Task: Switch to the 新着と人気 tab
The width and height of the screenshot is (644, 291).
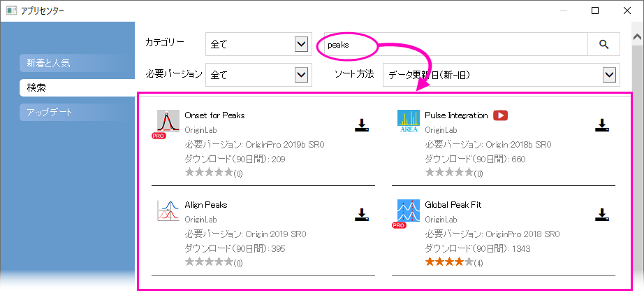Action: point(78,63)
